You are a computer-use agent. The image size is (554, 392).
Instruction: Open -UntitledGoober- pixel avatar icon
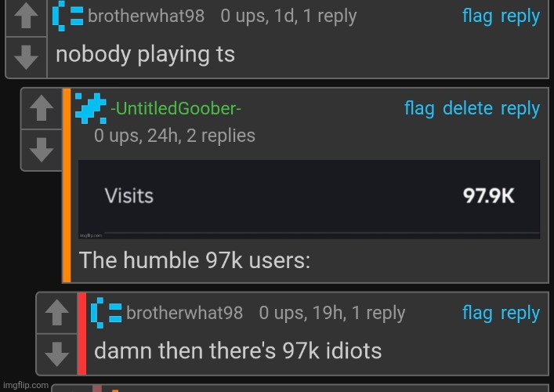(x=91, y=108)
